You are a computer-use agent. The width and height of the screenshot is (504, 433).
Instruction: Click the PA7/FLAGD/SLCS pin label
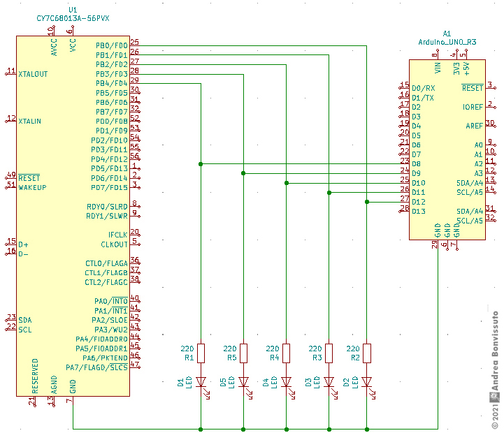[x=96, y=367]
